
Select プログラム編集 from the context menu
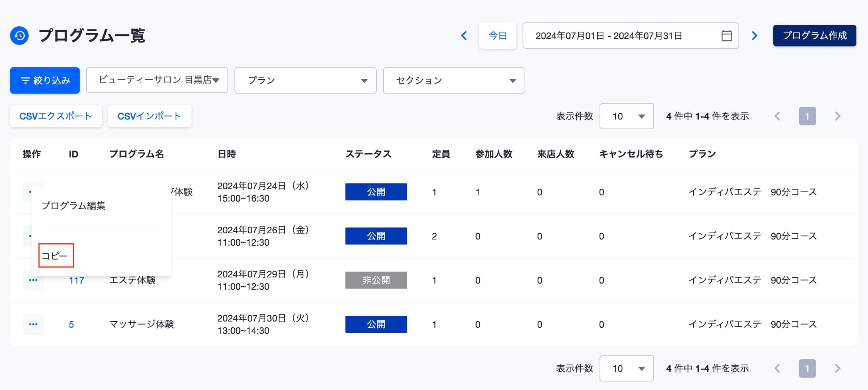tap(73, 206)
